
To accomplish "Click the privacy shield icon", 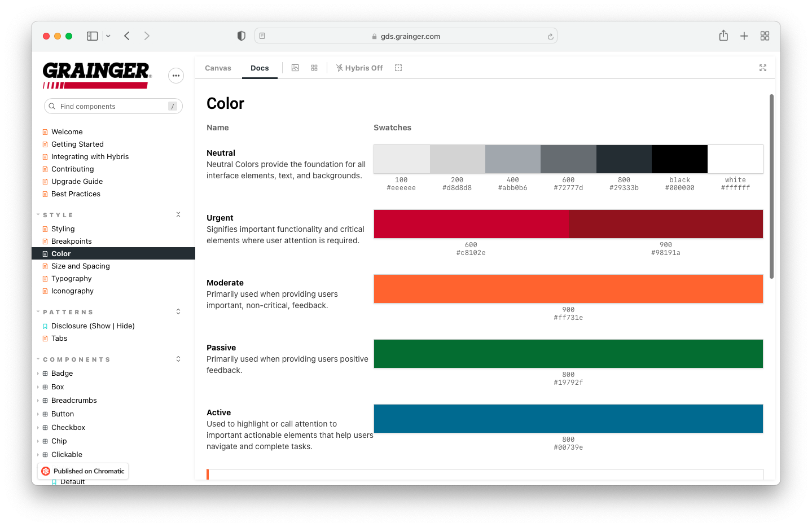I will pos(242,36).
